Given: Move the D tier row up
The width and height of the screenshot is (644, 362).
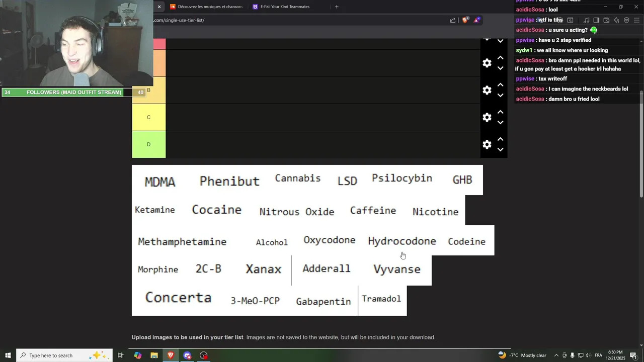Looking at the screenshot, I should [x=500, y=139].
